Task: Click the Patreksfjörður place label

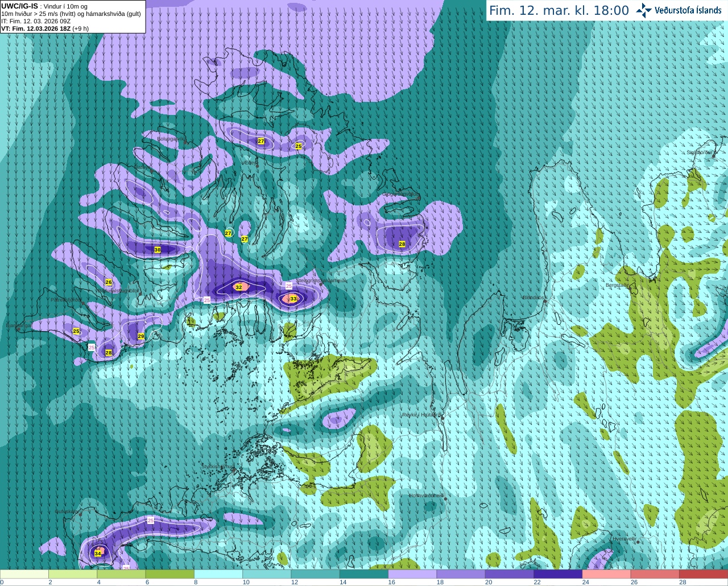Action: point(67,299)
